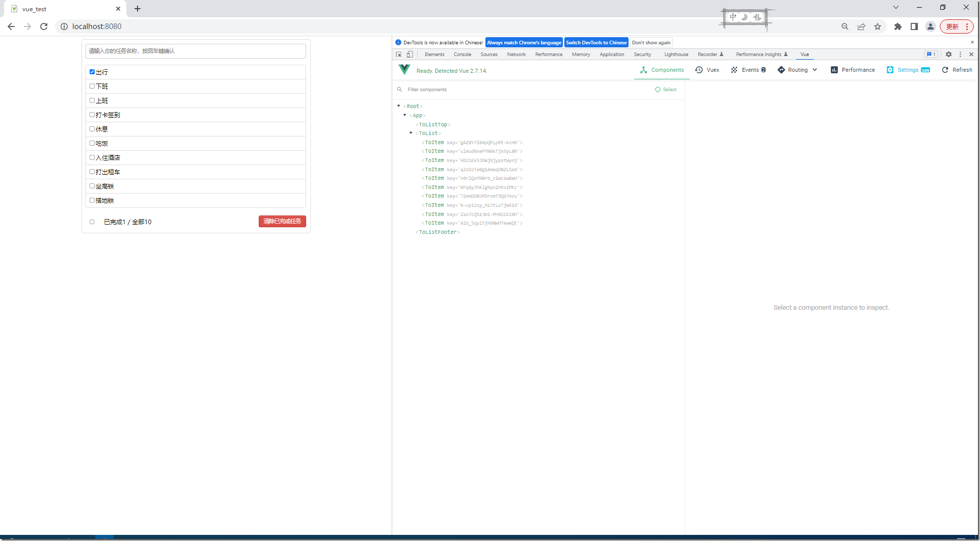The width and height of the screenshot is (980, 541).
Task: Click the inspect element picker icon
Action: tap(399, 55)
